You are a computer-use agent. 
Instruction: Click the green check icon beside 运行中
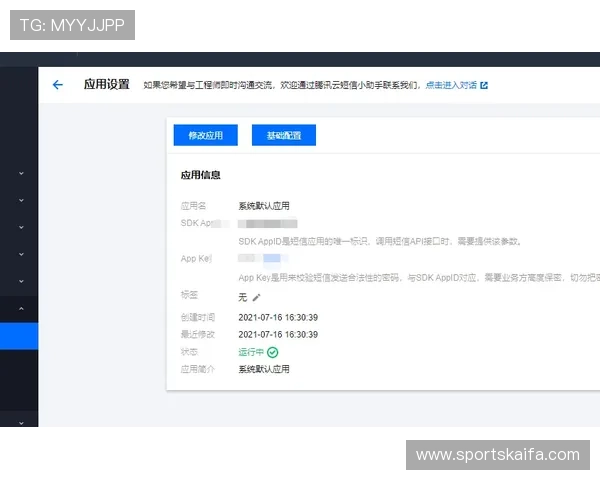272,352
